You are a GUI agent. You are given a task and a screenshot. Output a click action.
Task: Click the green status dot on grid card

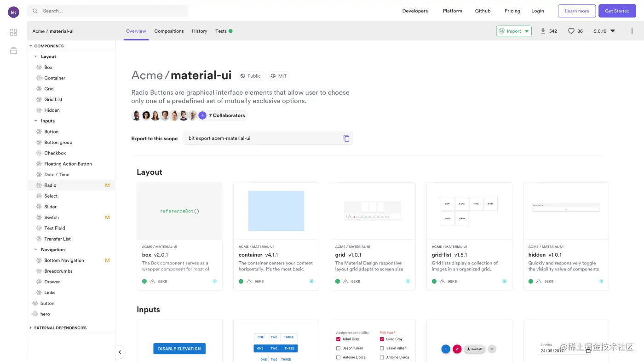pyautogui.click(x=338, y=281)
